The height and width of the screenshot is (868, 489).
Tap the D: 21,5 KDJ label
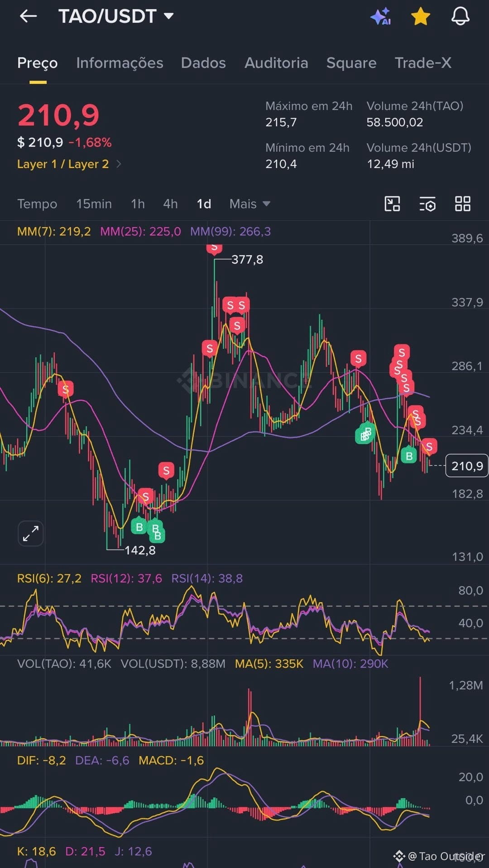pos(85,852)
